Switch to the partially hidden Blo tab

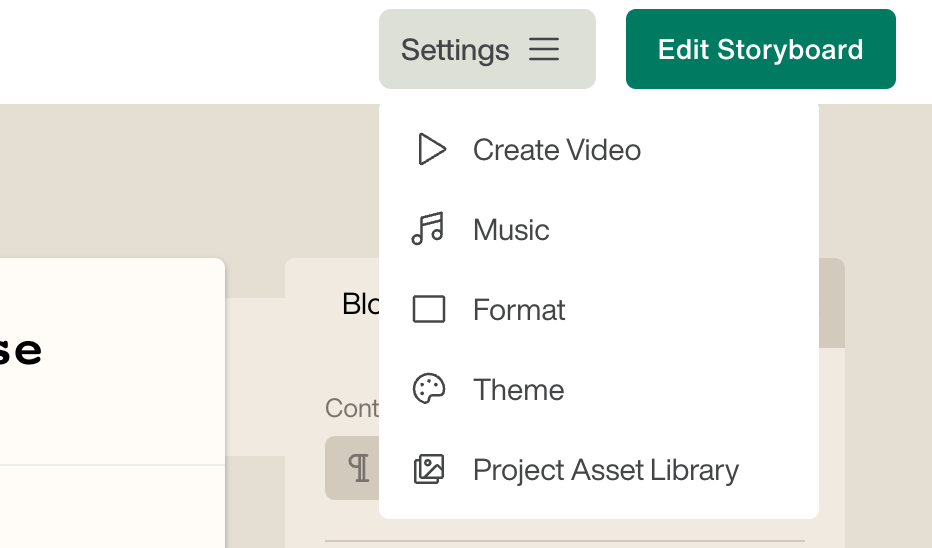(358, 304)
